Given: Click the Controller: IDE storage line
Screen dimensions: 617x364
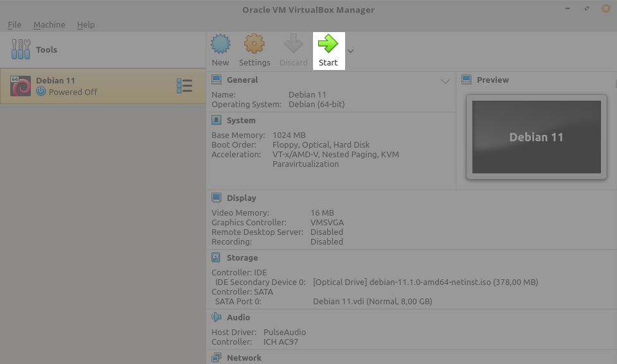Looking at the screenshot, I should [x=239, y=272].
